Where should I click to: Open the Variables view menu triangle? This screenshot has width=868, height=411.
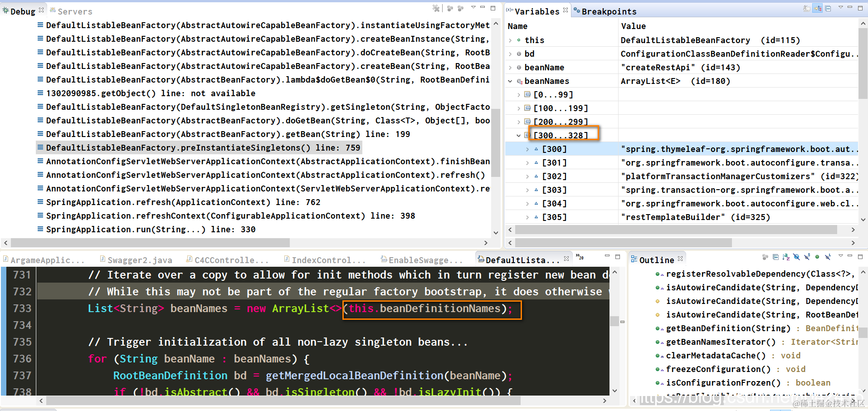click(x=840, y=7)
